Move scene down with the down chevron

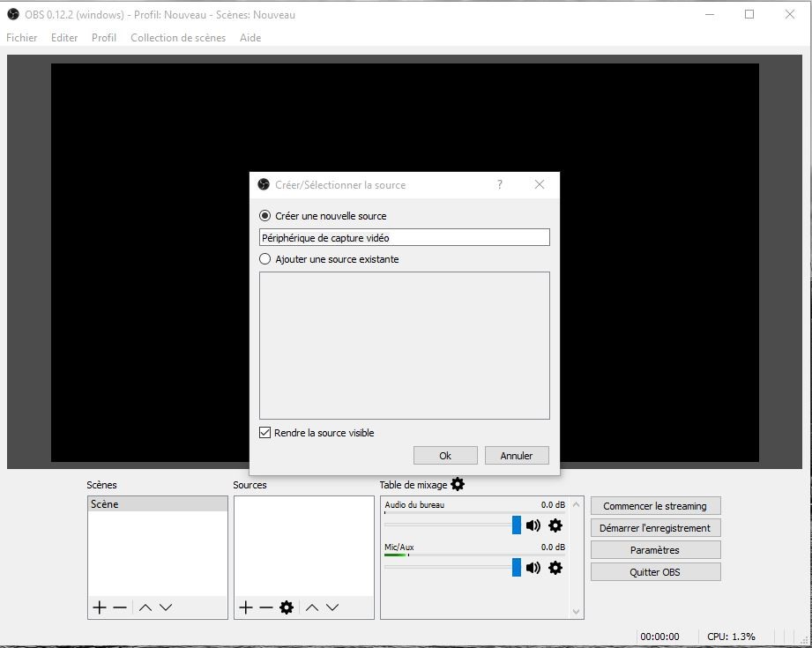166,607
